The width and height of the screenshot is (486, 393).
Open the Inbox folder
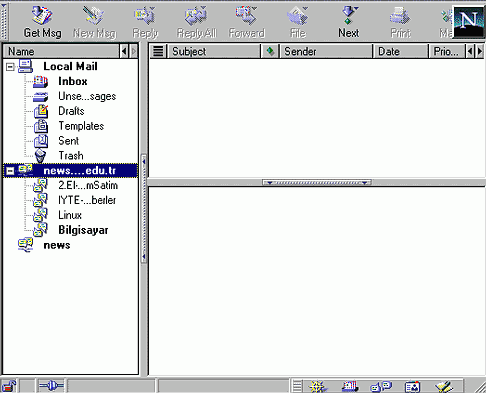[x=73, y=81]
